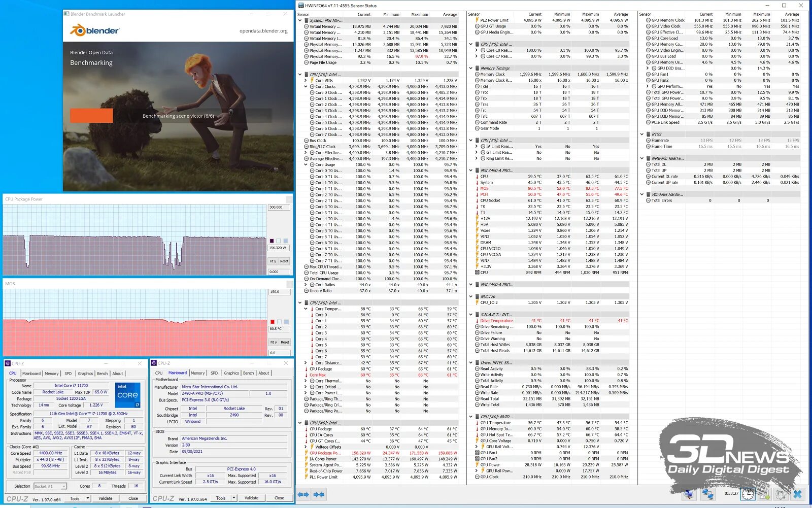Open CPU tab in right CPU-Z
The width and height of the screenshot is (812, 508).
coord(159,373)
